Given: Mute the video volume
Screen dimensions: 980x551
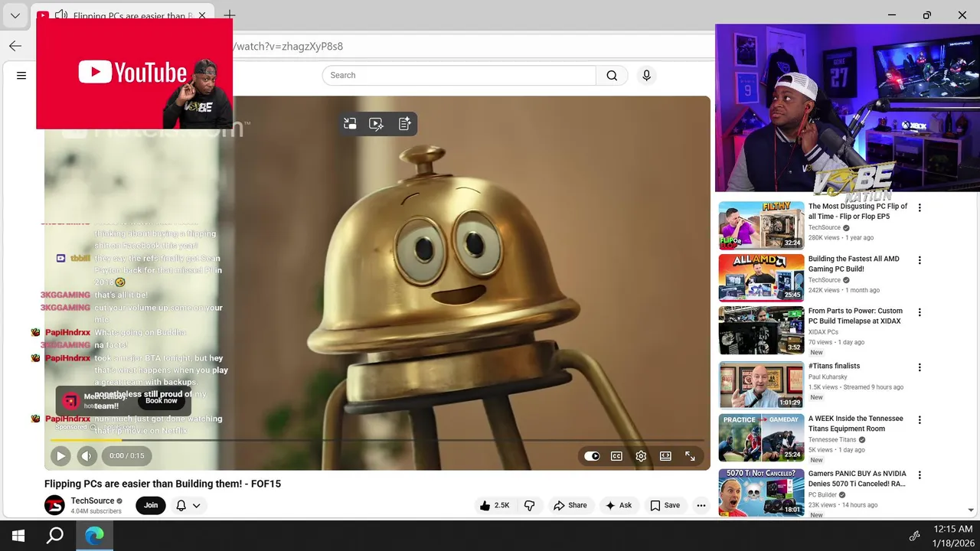Looking at the screenshot, I should (87, 455).
